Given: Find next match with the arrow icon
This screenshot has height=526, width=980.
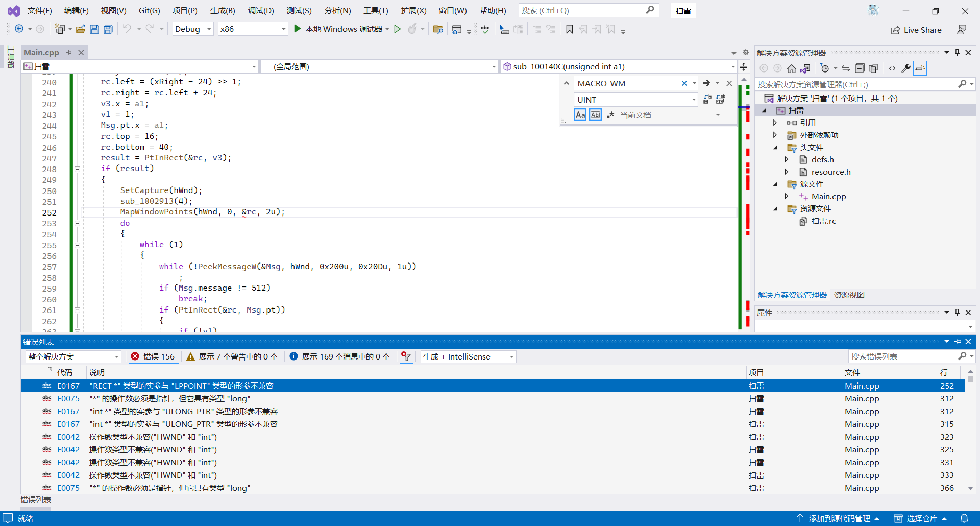Looking at the screenshot, I should coord(706,83).
